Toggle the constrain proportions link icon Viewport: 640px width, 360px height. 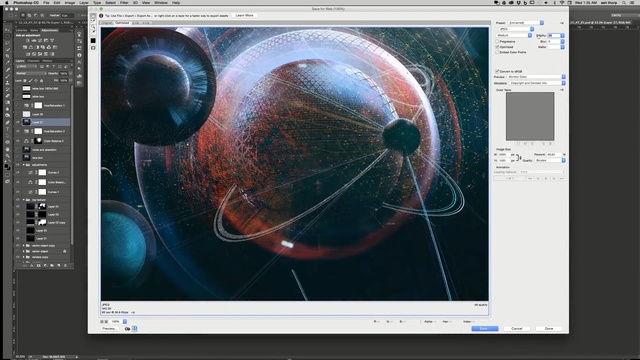tap(518, 158)
